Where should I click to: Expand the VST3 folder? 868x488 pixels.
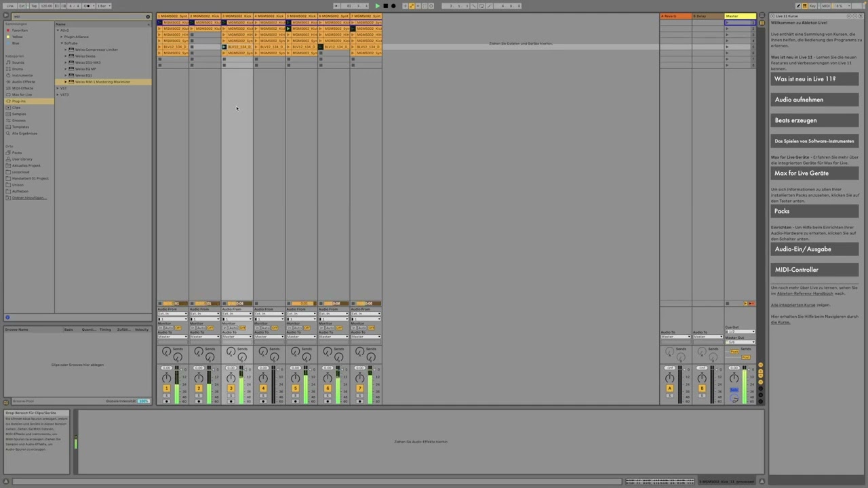click(x=58, y=95)
